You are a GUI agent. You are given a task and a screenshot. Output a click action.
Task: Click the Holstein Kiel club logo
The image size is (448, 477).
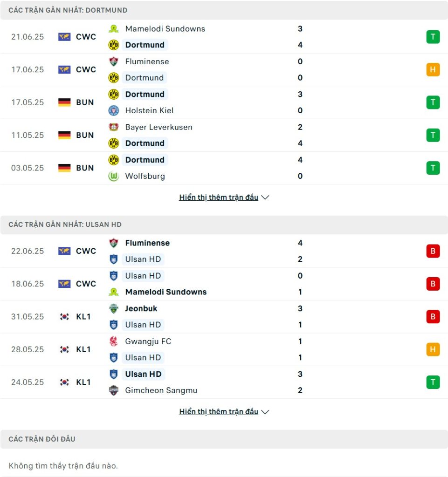tap(114, 110)
